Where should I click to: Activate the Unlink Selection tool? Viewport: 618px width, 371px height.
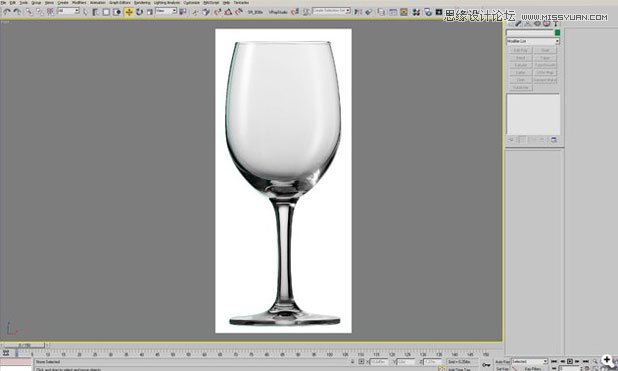coord(40,12)
